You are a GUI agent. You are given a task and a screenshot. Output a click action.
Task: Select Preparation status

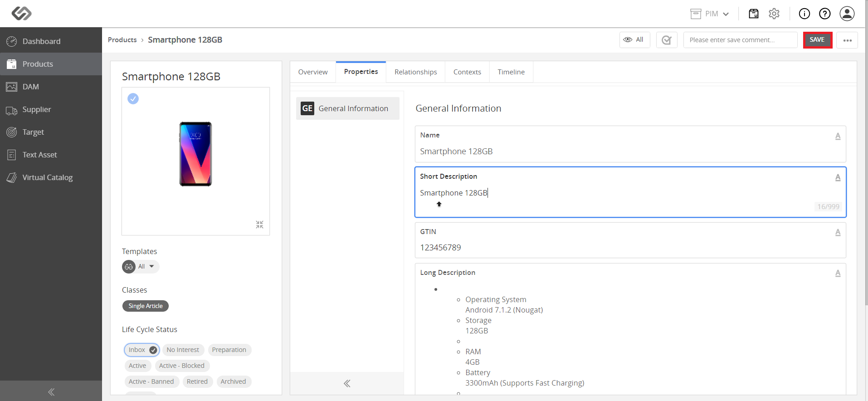[229, 350]
